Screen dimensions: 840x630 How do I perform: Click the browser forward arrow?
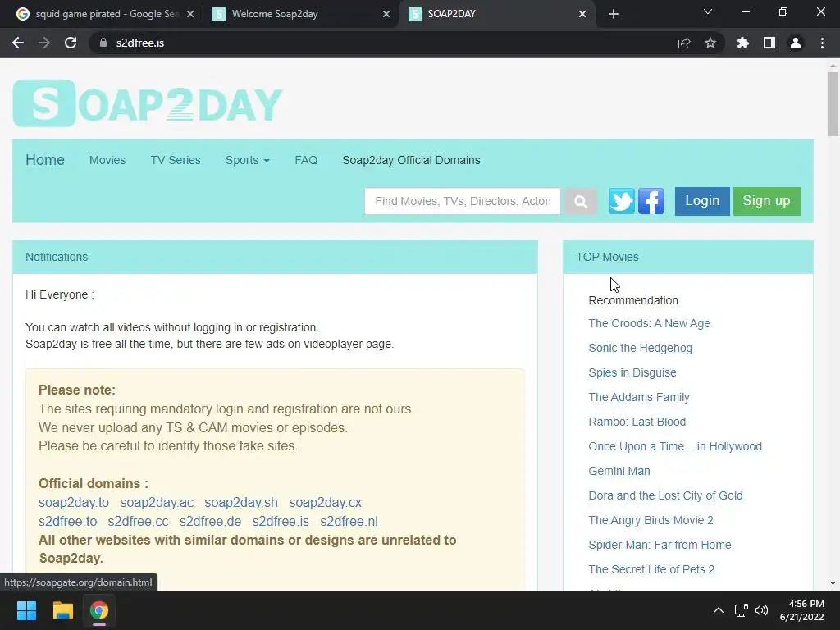tap(44, 43)
